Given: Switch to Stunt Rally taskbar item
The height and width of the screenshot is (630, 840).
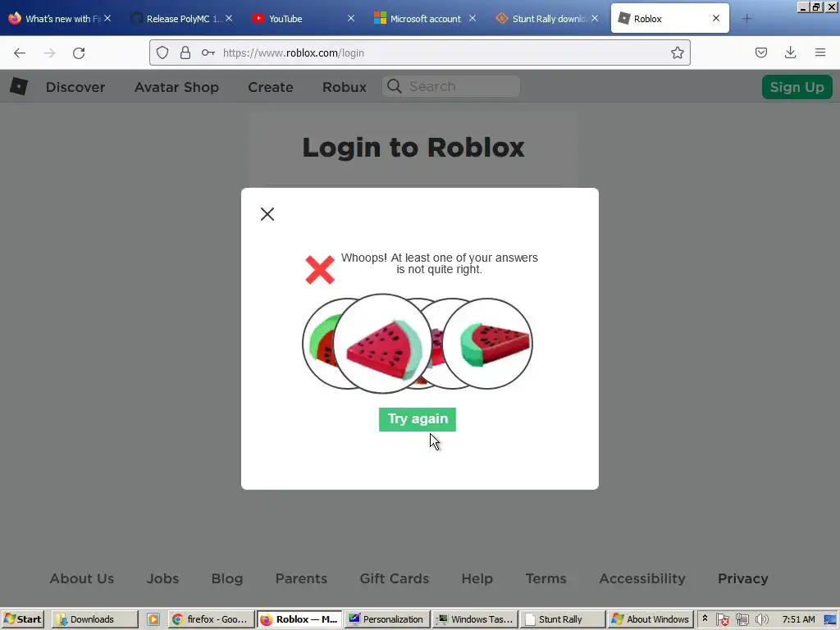Looking at the screenshot, I should pos(563,619).
